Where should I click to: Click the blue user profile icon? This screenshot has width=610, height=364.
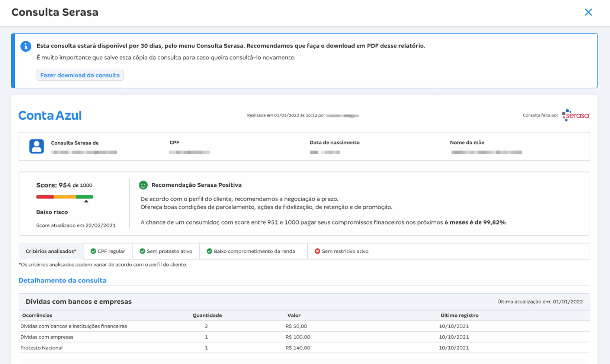(x=36, y=146)
